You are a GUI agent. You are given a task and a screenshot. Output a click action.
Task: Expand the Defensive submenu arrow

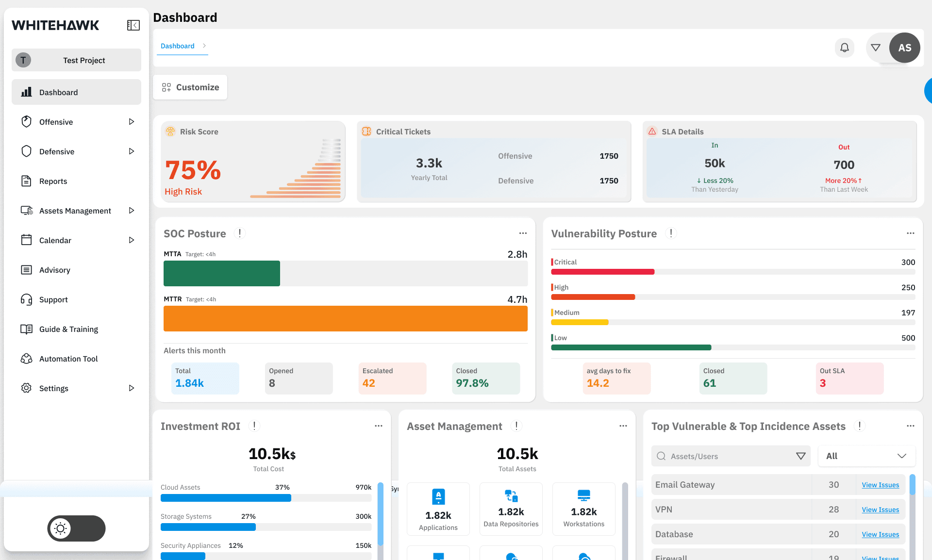point(132,151)
